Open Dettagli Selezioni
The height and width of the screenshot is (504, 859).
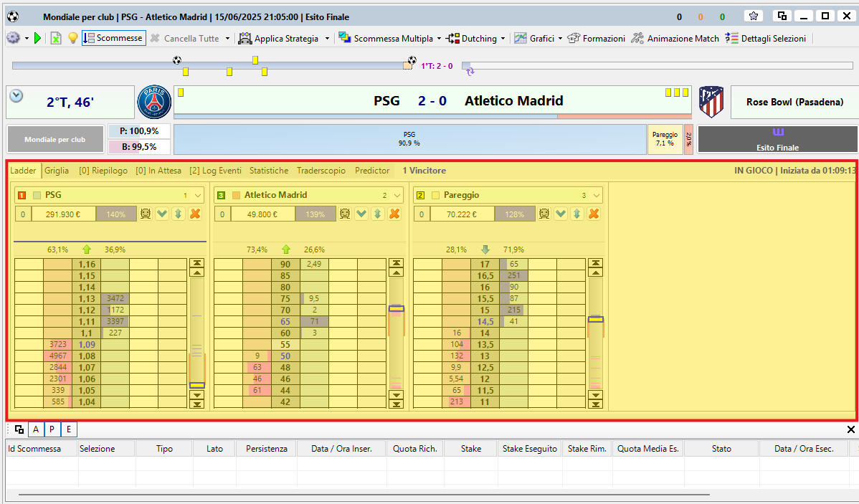click(x=765, y=38)
